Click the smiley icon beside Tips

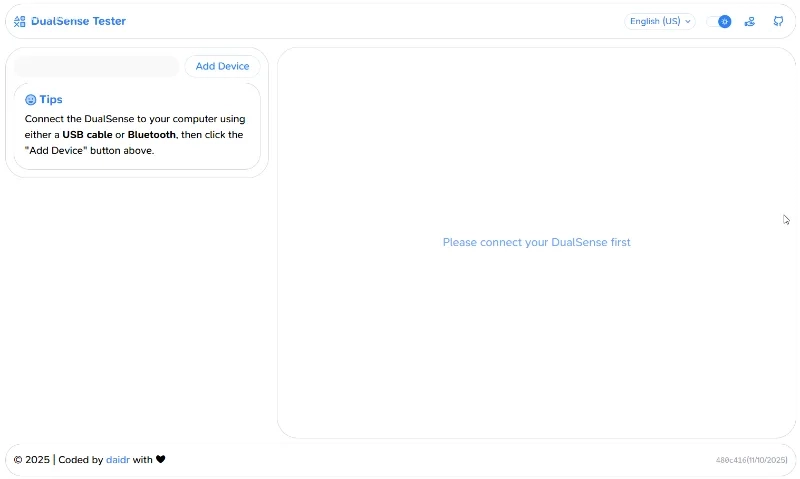(30, 100)
